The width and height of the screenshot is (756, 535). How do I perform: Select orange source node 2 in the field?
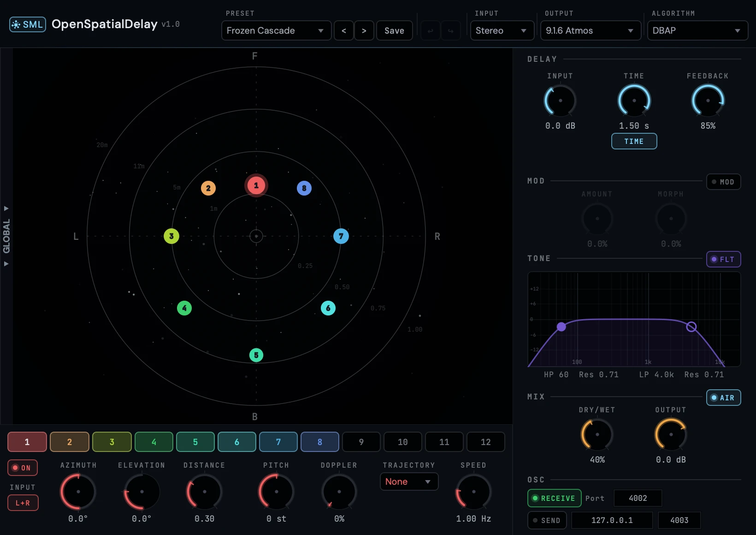(x=208, y=188)
